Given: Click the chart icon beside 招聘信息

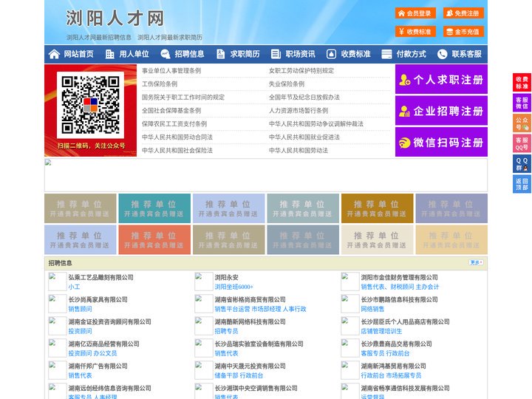Looking at the screenshot, I should click(166, 54).
